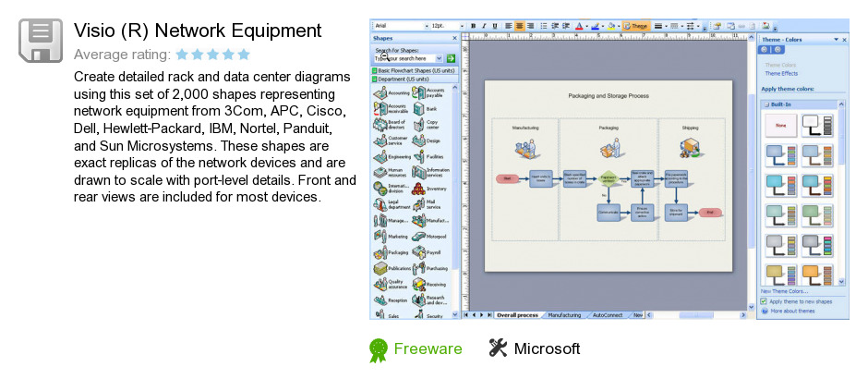Viewport: 868px width, 391px height.
Task: Select center text alignment button
Action: click(x=519, y=26)
